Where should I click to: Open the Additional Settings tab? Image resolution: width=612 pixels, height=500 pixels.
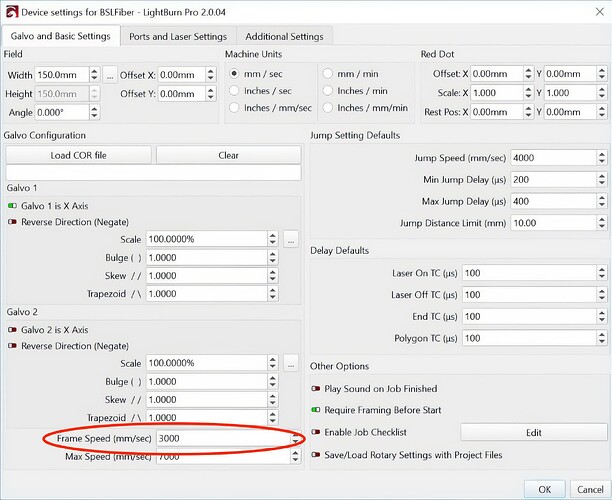point(285,36)
